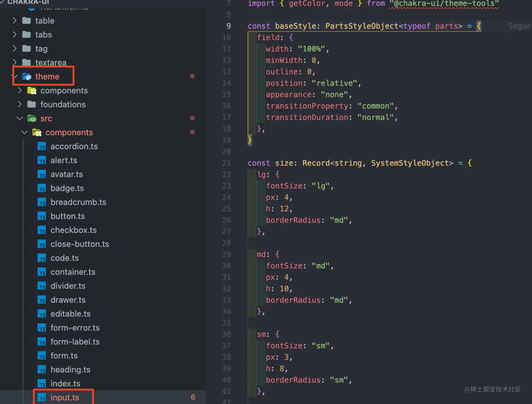Click the sm key on line 36
The height and width of the screenshot is (404, 532).
pos(261,334)
